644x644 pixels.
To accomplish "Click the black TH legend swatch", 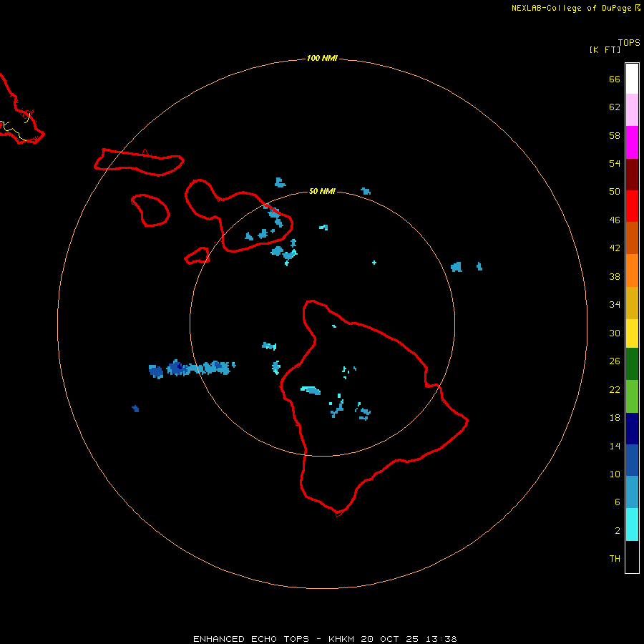I will tap(632, 557).
